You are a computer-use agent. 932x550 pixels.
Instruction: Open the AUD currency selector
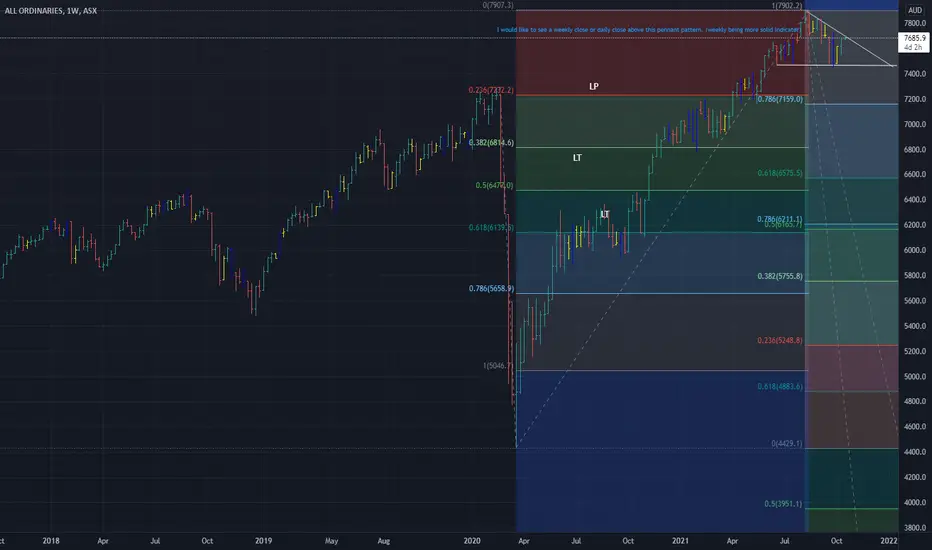[x=914, y=10]
